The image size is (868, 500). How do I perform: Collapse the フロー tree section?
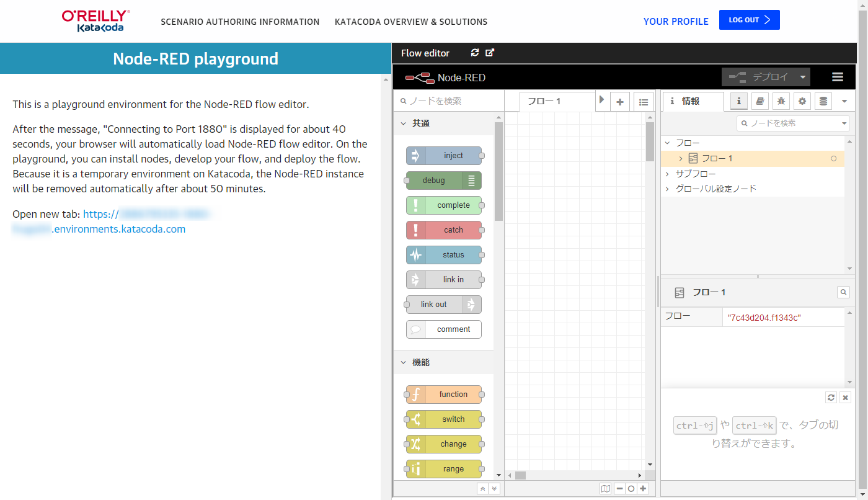[667, 143]
